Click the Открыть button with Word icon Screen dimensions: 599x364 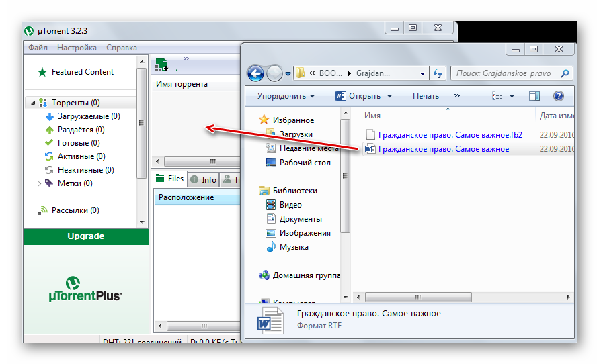click(x=358, y=96)
